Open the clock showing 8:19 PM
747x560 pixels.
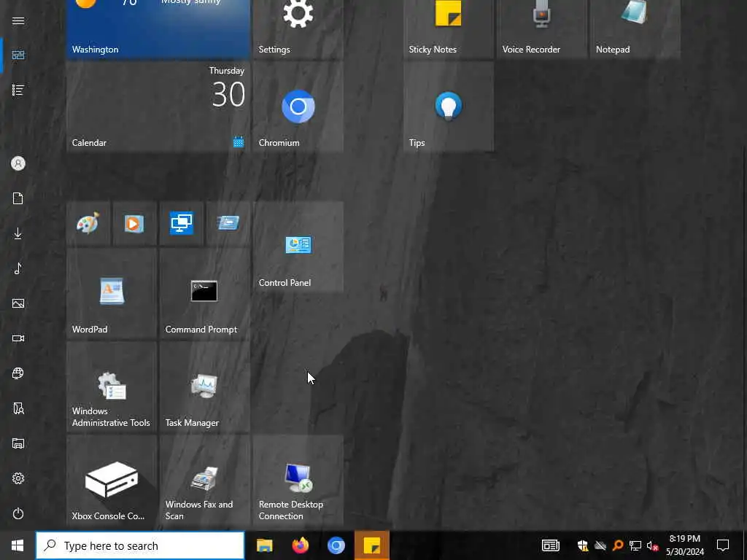click(x=684, y=545)
